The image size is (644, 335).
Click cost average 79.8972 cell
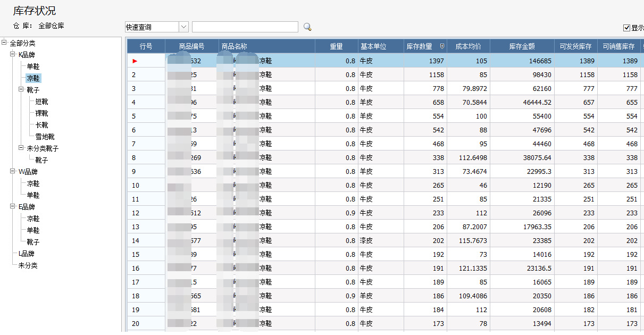point(469,89)
